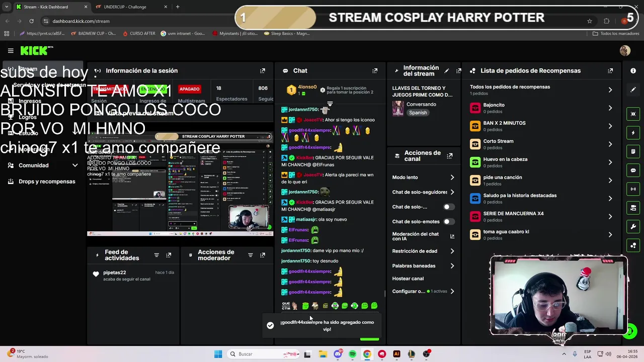Open the CURSO AFTER bookmark
Image resolution: width=644 pixels, height=362 pixels.
coord(139,34)
